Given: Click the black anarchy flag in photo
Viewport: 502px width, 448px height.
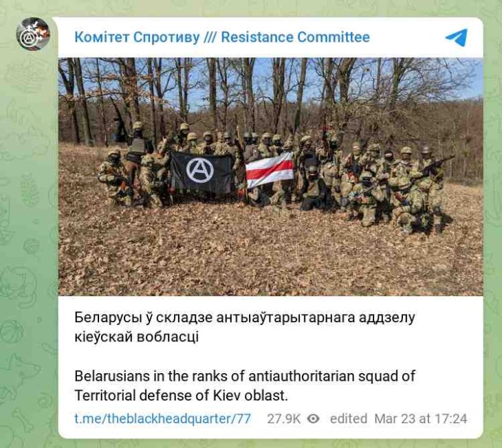Looking at the screenshot, I should pyautogui.click(x=201, y=172).
